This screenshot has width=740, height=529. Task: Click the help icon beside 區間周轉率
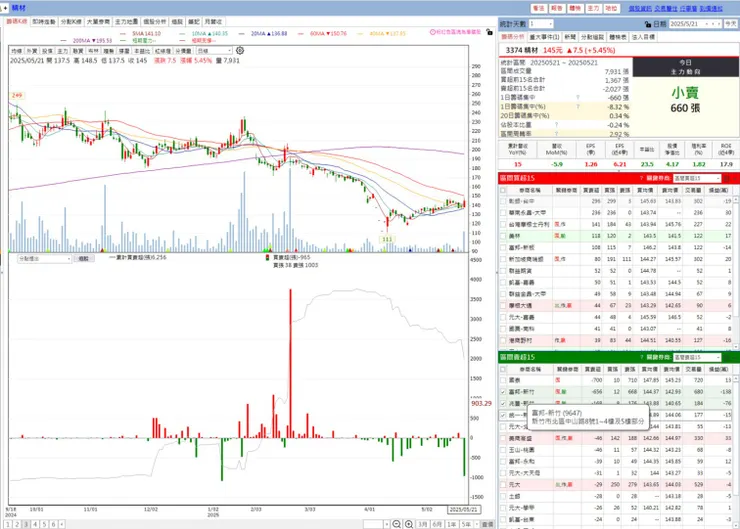coord(556,134)
